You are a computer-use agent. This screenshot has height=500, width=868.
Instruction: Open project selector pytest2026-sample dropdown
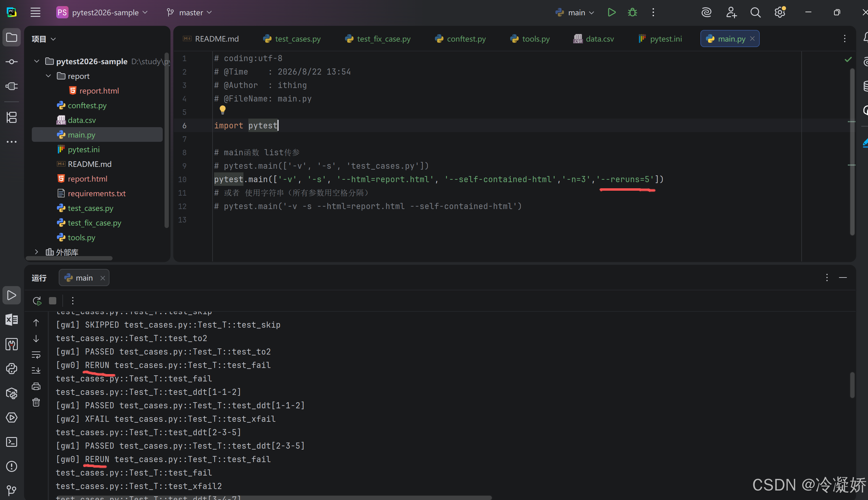[x=102, y=12]
